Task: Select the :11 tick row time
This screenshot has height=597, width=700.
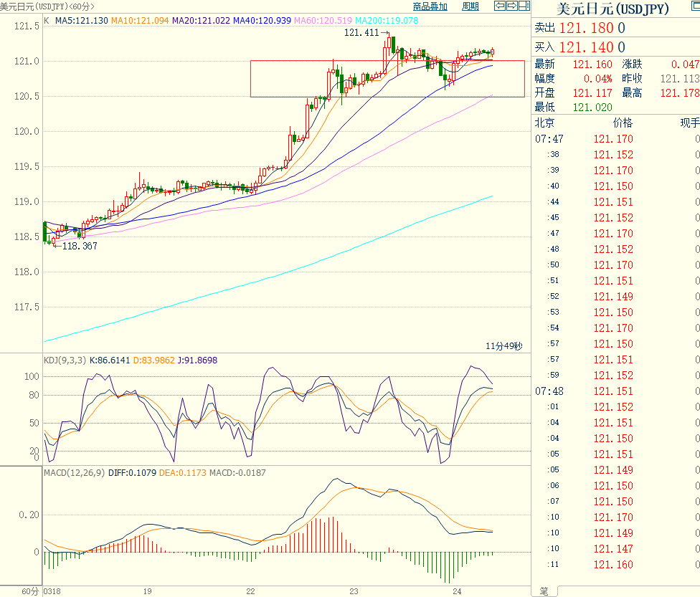Action: (x=554, y=565)
